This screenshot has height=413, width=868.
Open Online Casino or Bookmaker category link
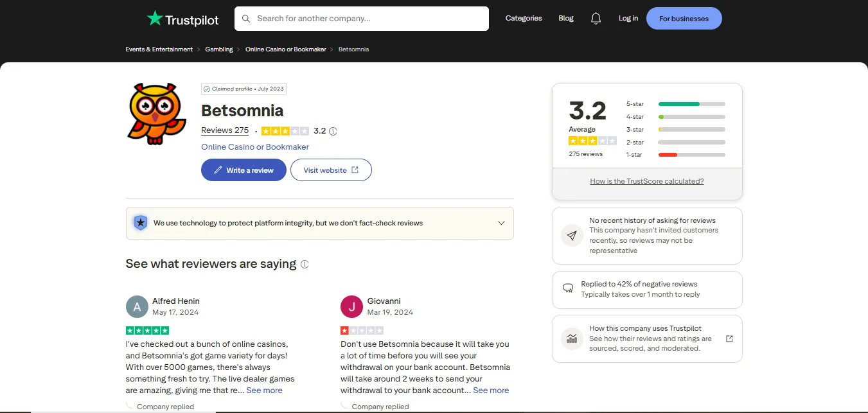coord(255,147)
